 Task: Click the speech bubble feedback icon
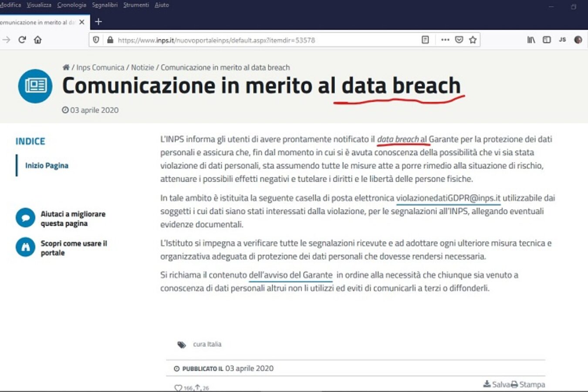pos(25,218)
